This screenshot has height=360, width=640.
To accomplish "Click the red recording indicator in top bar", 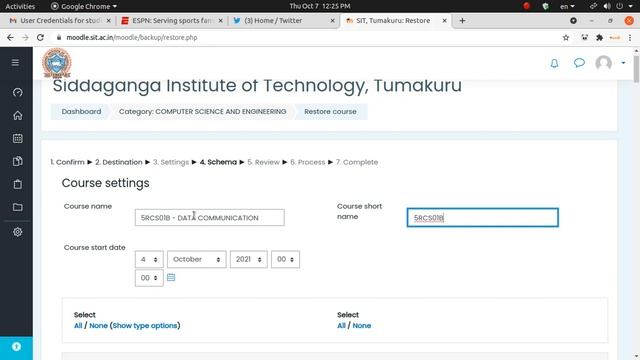I will pos(527,6).
